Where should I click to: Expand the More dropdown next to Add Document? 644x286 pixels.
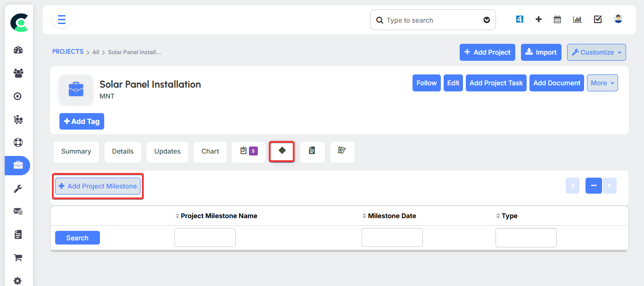click(602, 83)
